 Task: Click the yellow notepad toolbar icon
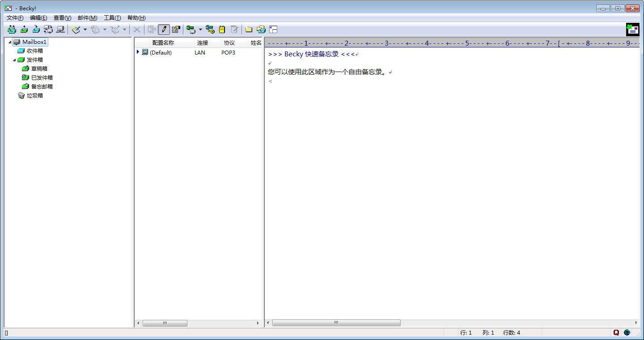coord(222,30)
